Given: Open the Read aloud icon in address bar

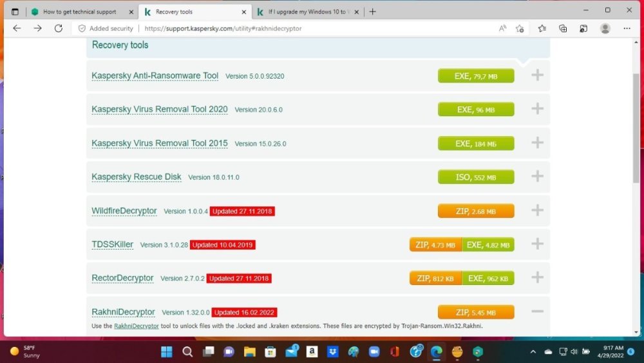Looking at the screenshot, I should pos(502,28).
